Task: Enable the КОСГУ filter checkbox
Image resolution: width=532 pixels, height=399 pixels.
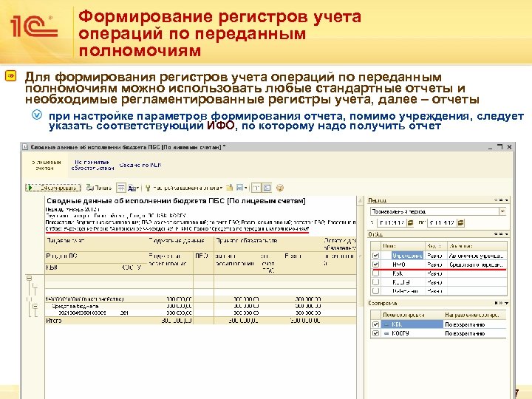Action: point(375,282)
